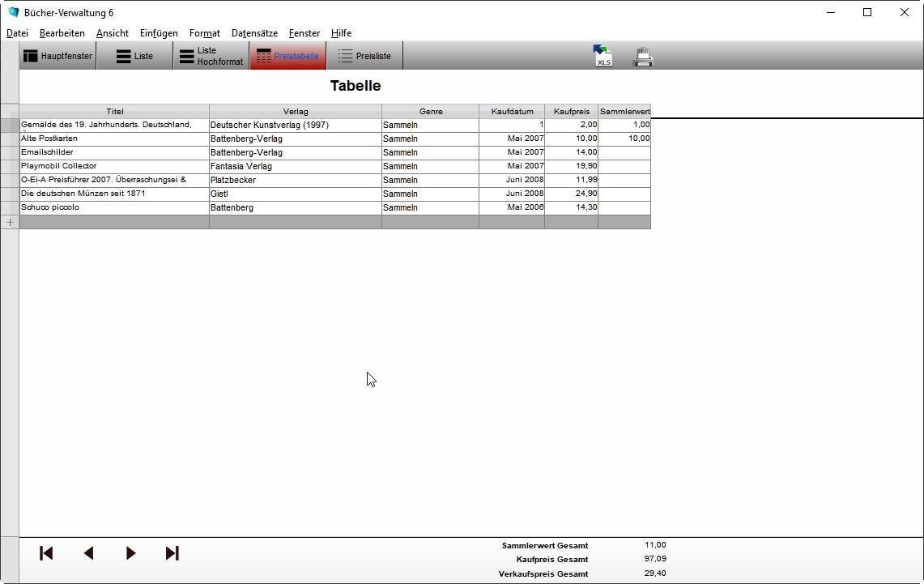Select the Playmobil Collector title cell
This screenshot has width=924, height=584.
coord(114,166)
